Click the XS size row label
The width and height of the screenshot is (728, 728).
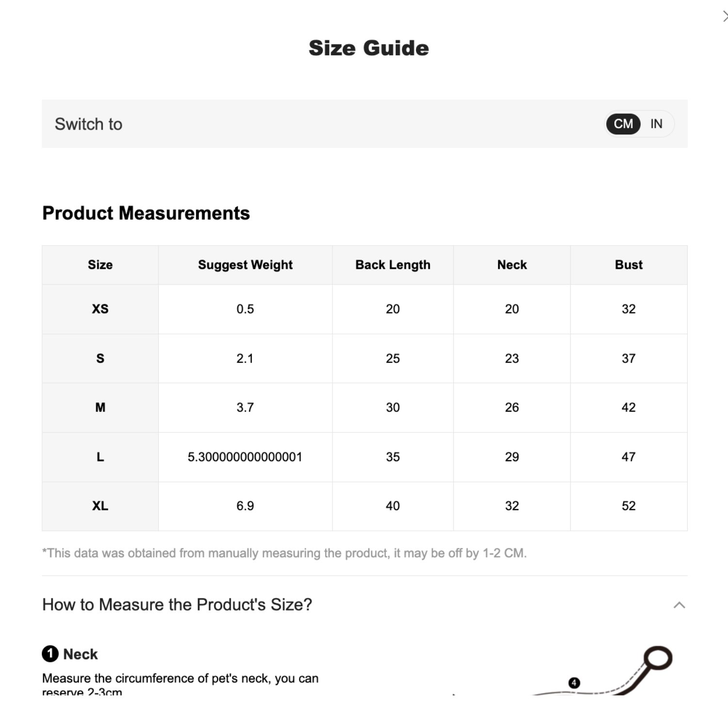pyautogui.click(x=100, y=309)
